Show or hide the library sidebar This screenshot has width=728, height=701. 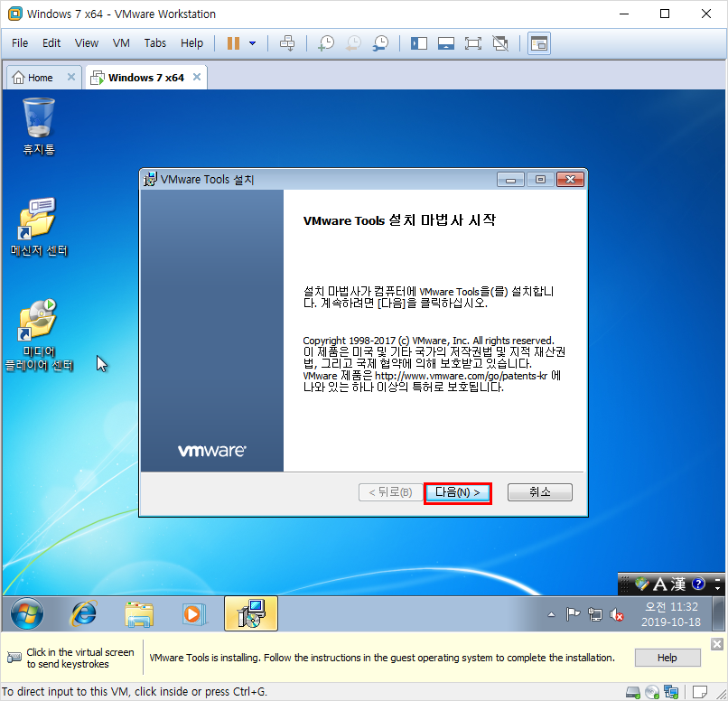click(419, 43)
